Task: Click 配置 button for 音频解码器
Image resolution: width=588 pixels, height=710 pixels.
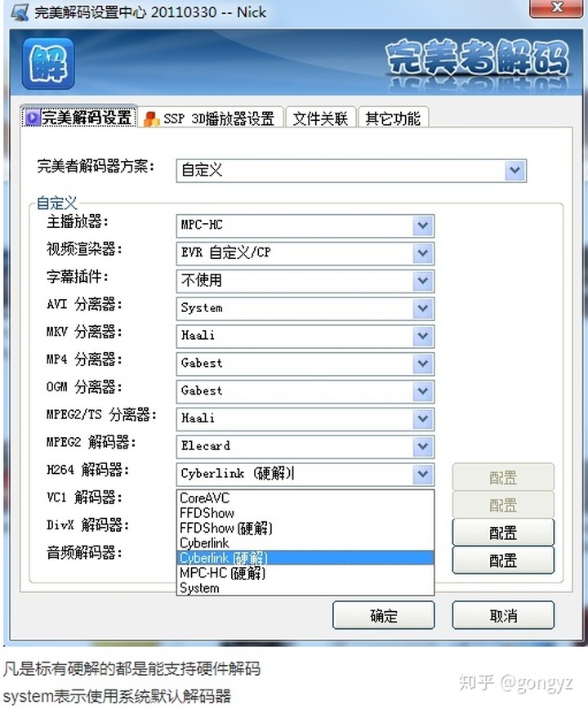Action: pos(503,560)
